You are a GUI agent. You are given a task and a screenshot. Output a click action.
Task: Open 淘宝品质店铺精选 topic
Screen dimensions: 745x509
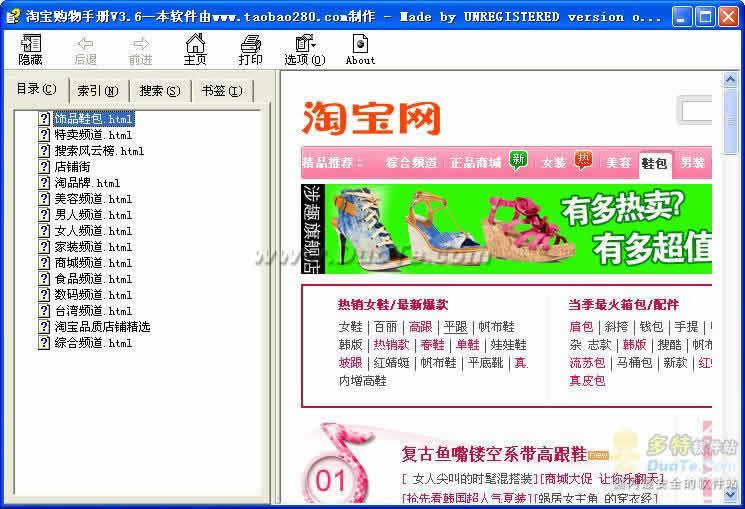point(102,327)
